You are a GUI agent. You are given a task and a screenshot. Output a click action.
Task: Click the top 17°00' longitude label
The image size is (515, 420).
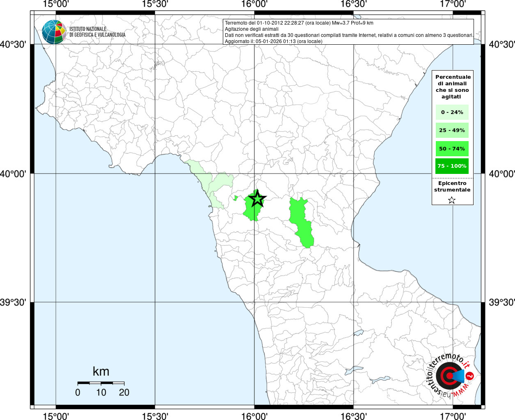coord(453,4)
